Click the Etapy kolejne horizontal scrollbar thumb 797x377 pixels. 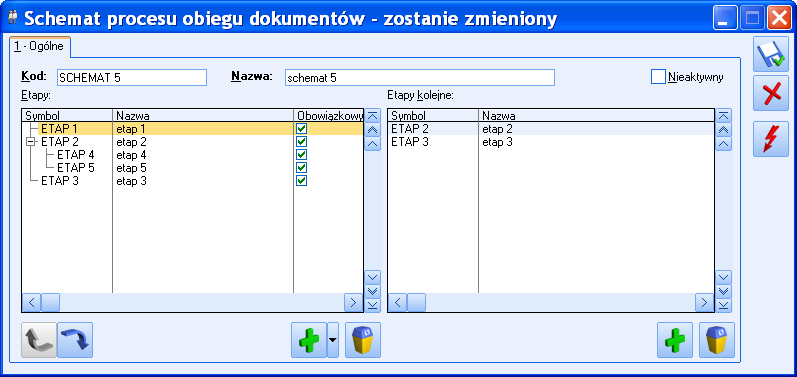point(416,303)
